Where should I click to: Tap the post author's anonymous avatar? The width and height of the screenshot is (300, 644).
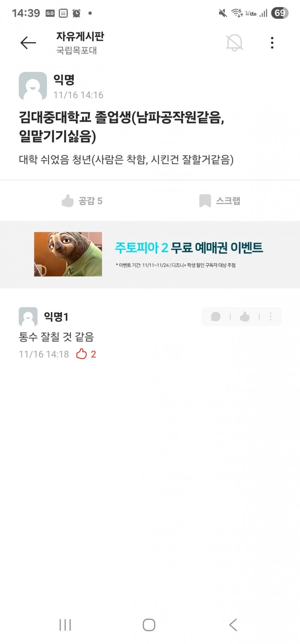pos(33,86)
